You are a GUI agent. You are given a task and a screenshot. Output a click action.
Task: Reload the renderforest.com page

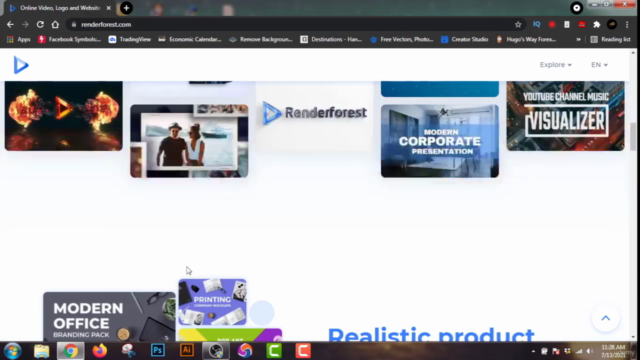click(x=40, y=24)
